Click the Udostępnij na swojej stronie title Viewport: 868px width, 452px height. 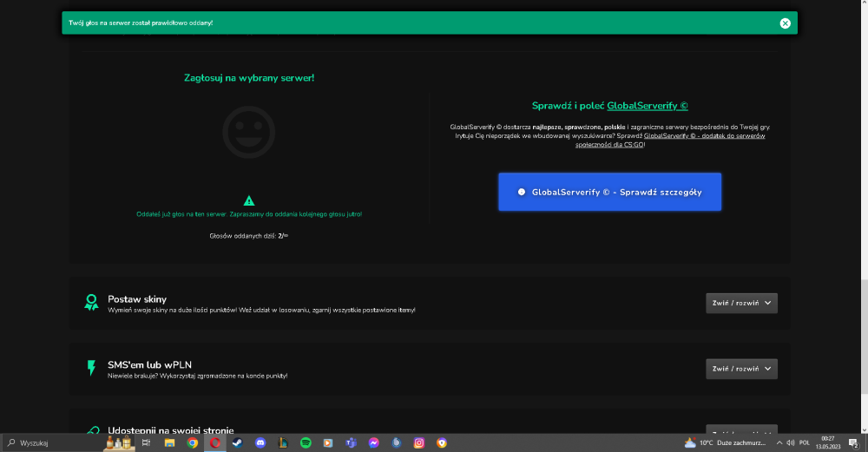170,429
